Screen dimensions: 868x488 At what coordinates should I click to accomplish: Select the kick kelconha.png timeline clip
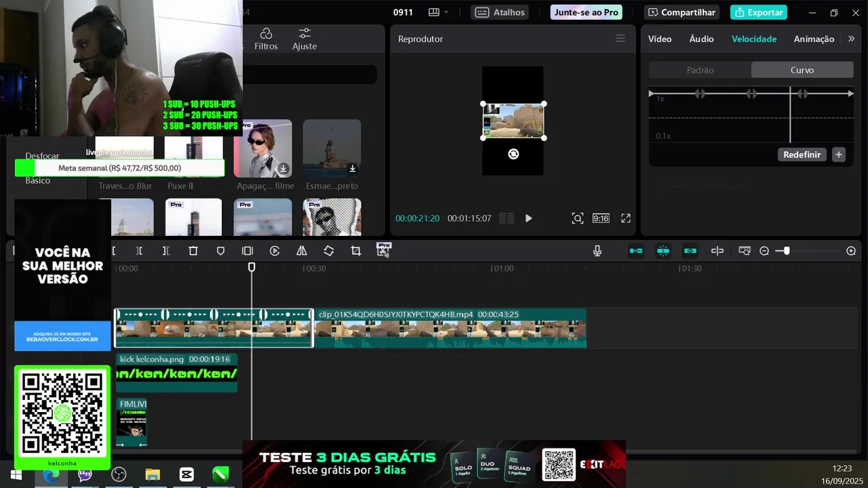[x=176, y=372]
